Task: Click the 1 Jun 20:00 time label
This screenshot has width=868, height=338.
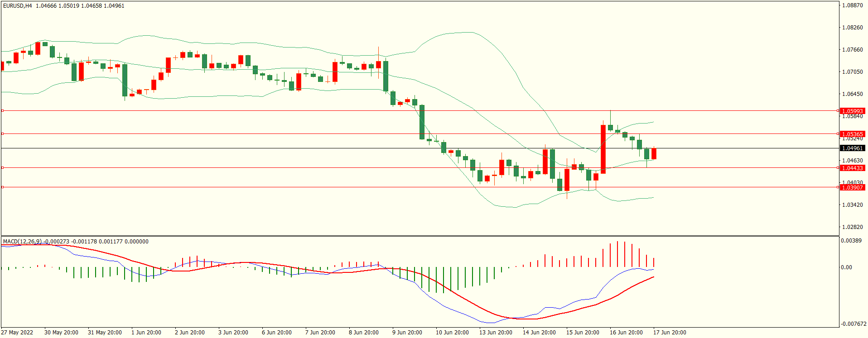Action: point(146,333)
